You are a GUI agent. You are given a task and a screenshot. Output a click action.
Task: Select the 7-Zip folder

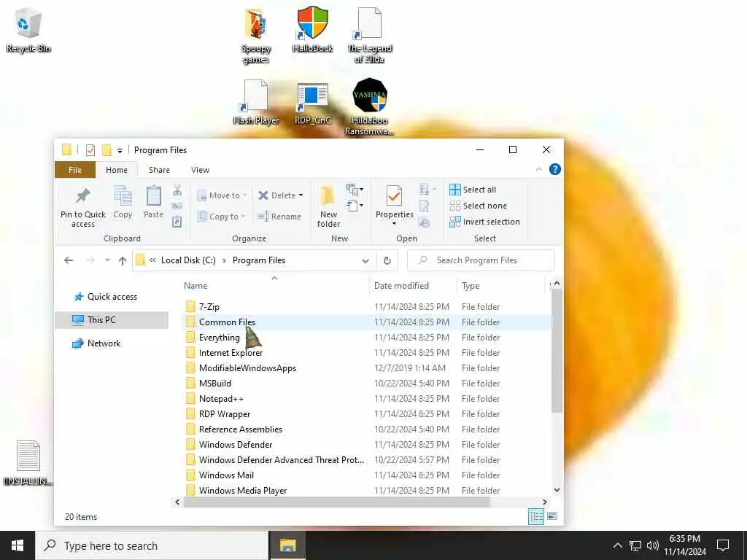[x=209, y=307]
